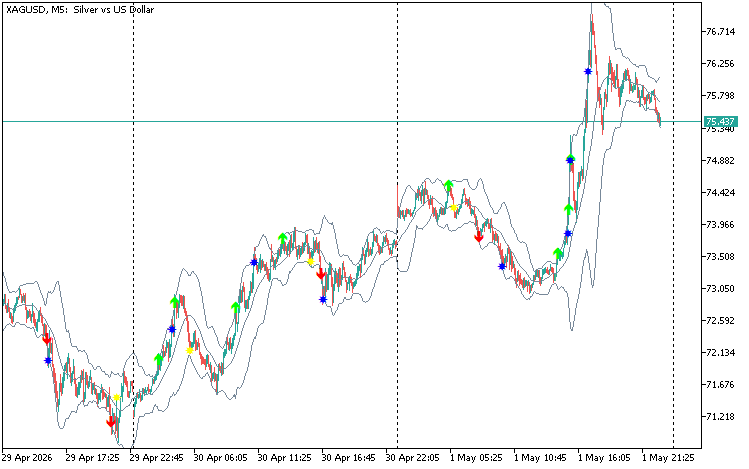749x469 pixels.
Task: Click the 75.798 price axis value
Action: tap(721, 96)
